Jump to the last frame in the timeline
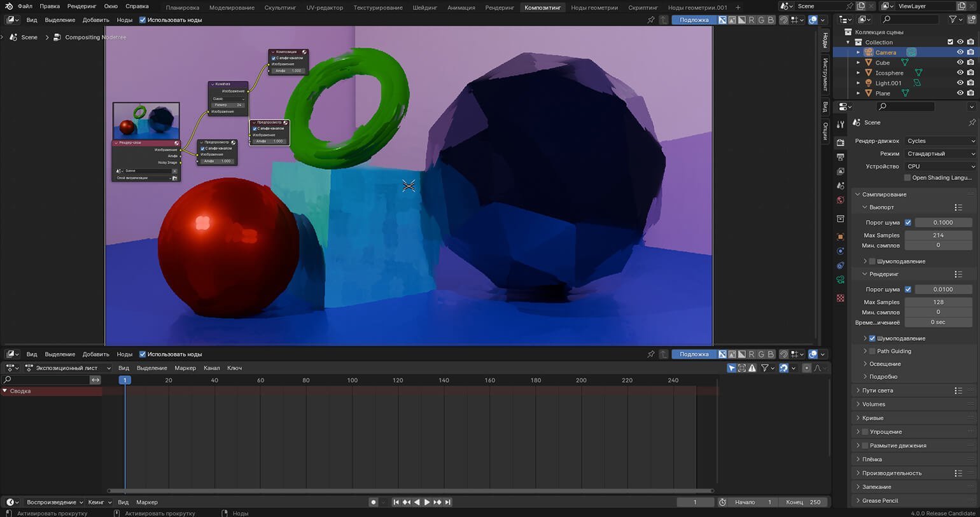 (448, 502)
